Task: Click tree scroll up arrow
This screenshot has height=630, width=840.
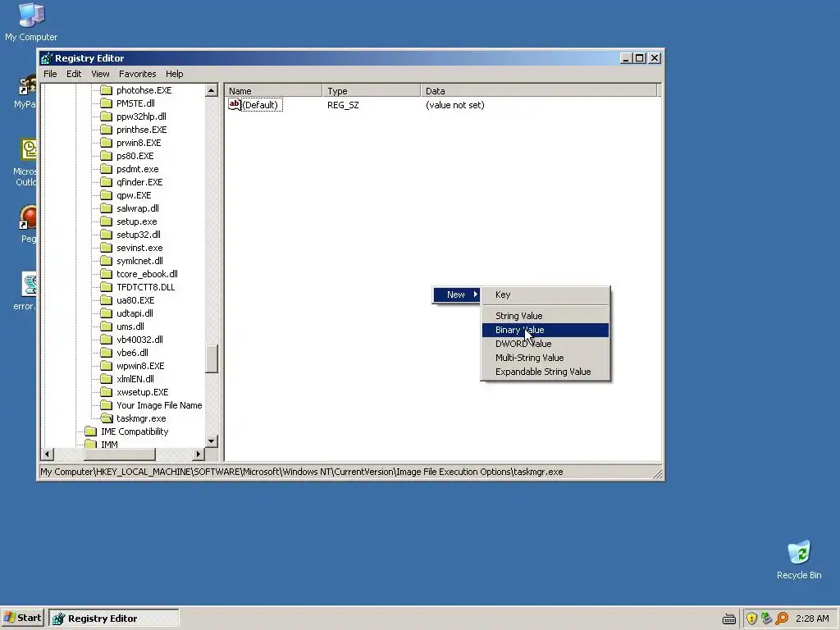Action: tap(212, 90)
